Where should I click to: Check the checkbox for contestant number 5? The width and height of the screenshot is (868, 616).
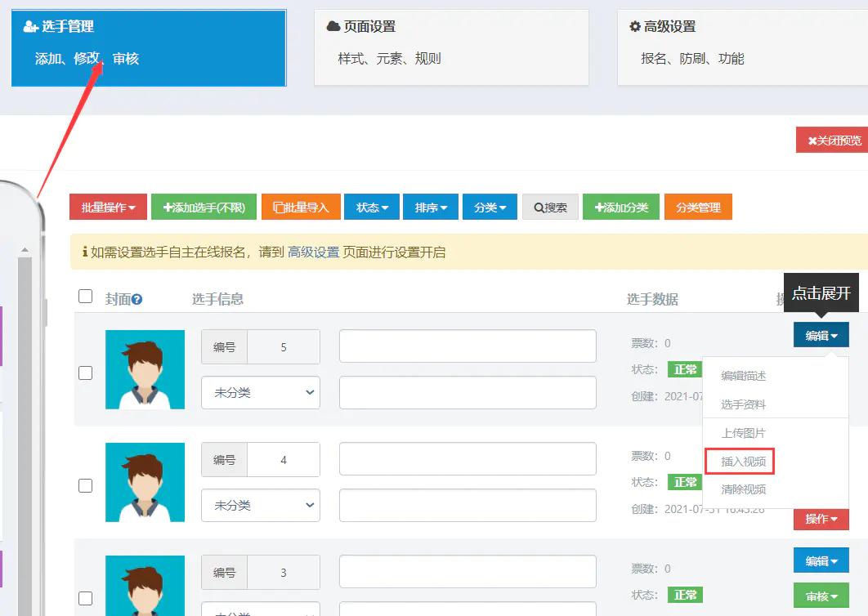(85, 373)
